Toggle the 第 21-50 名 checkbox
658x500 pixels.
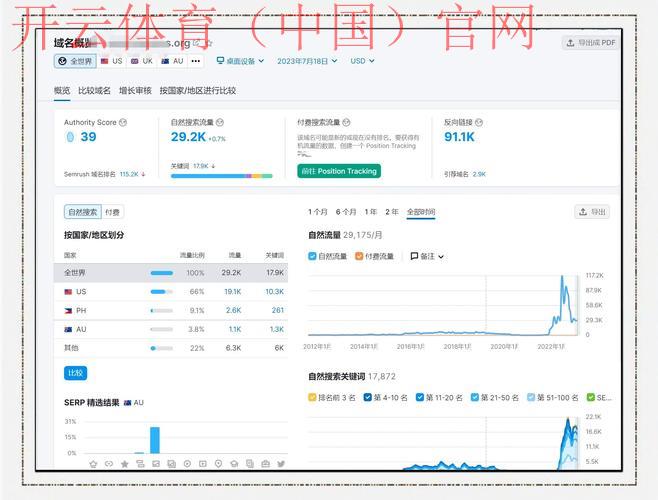coord(474,397)
